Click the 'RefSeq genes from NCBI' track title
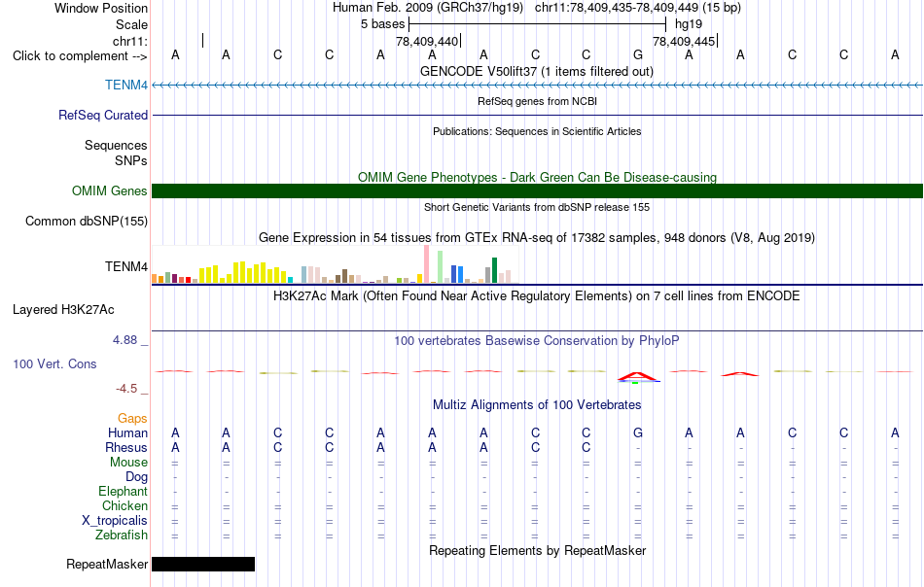The height and width of the screenshot is (587, 924). pyautogui.click(x=537, y=101)
